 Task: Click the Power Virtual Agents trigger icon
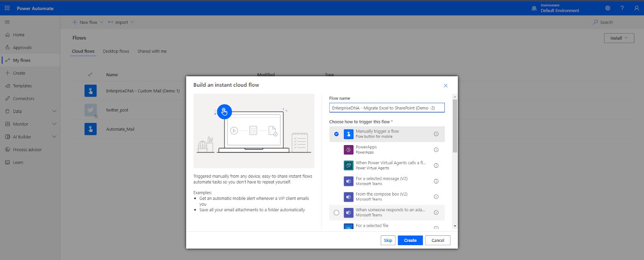349,165
